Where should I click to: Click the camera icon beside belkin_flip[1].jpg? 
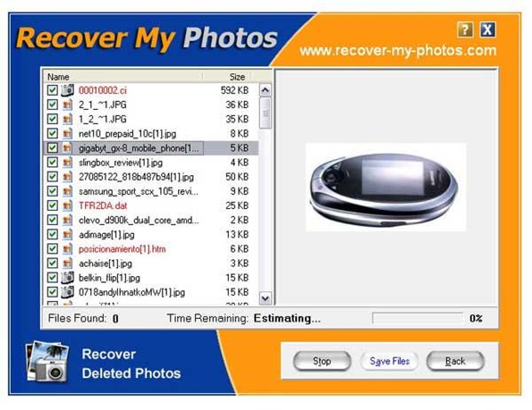coord(67,278)
